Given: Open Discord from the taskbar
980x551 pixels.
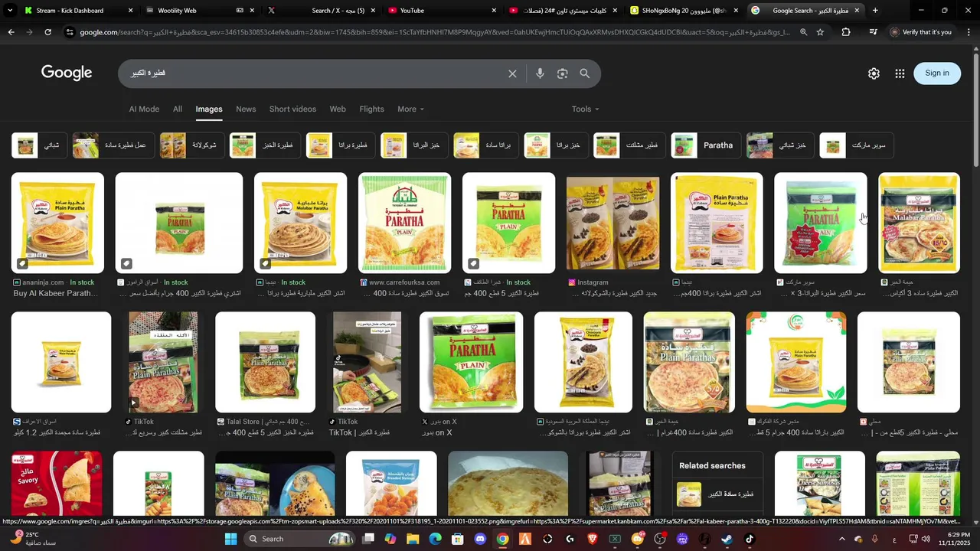Looking at the screenshot, I should point(480,539).
